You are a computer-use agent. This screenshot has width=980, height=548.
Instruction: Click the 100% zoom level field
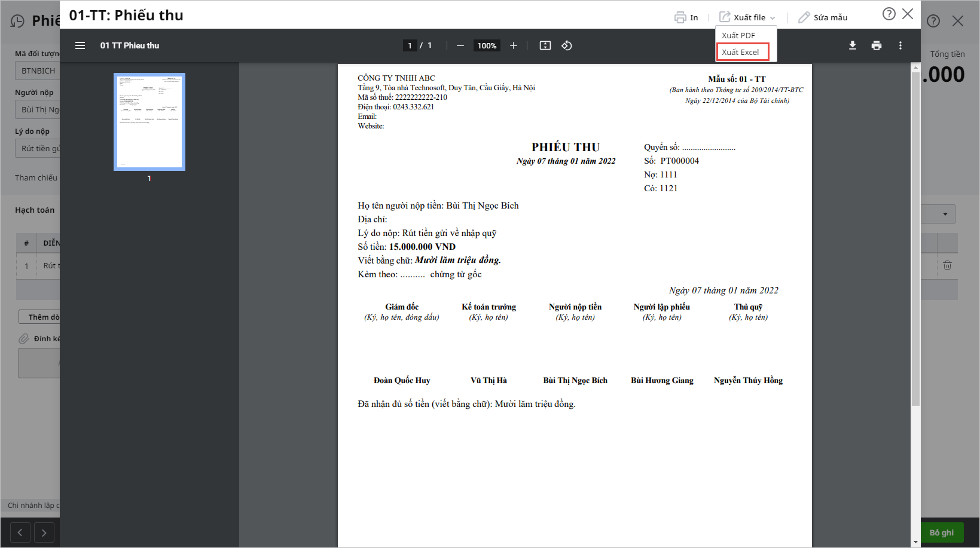(x=487, y=45)
